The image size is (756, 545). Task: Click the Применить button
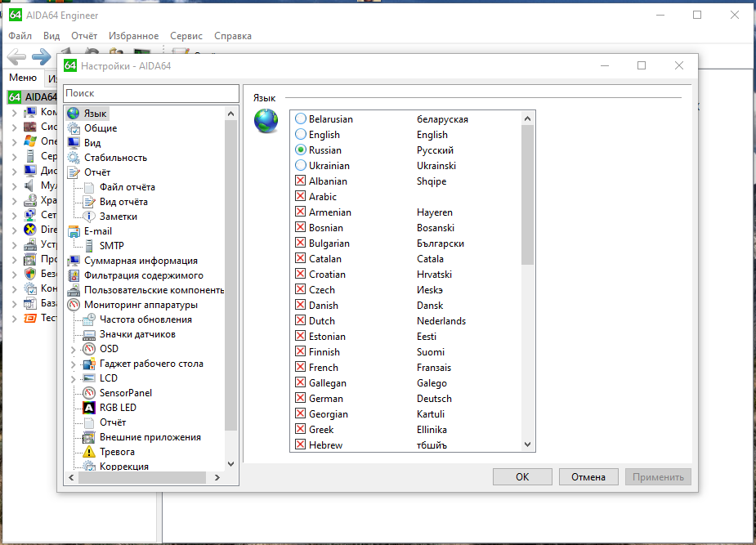pyautogui.click(x=658, y=477)
